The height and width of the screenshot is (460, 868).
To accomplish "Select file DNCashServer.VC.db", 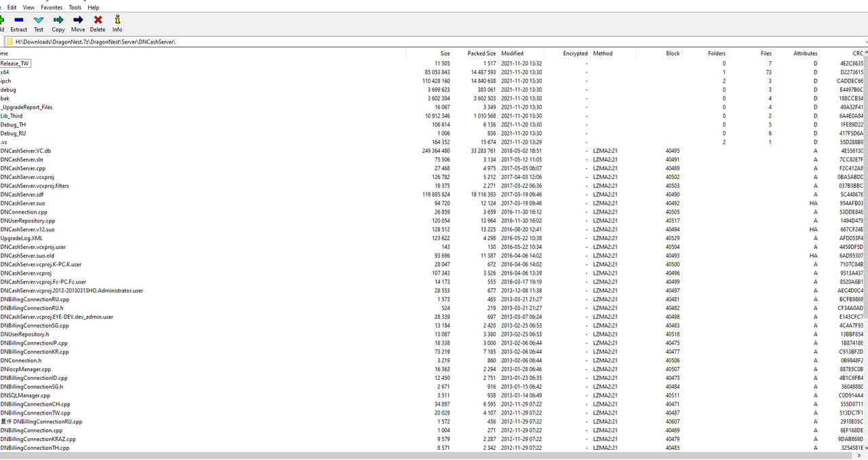I will tap(26, 151).
